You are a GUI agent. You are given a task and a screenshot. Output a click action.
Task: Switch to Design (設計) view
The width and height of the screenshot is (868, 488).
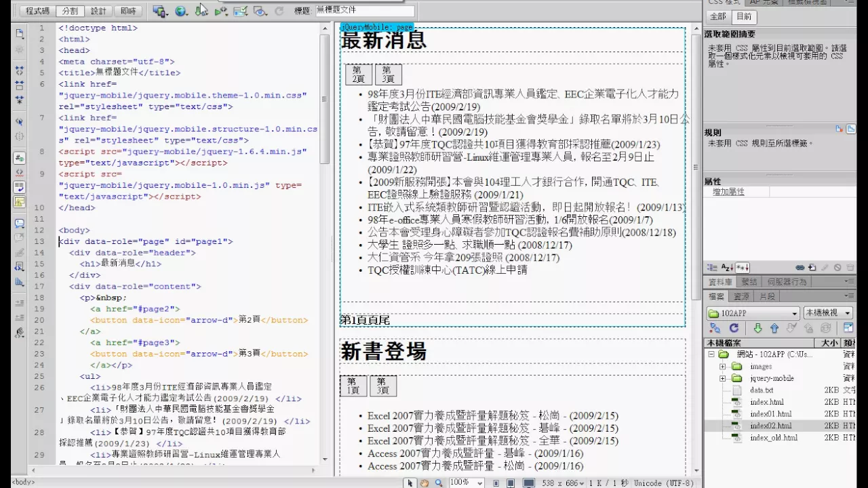[98, 11]
